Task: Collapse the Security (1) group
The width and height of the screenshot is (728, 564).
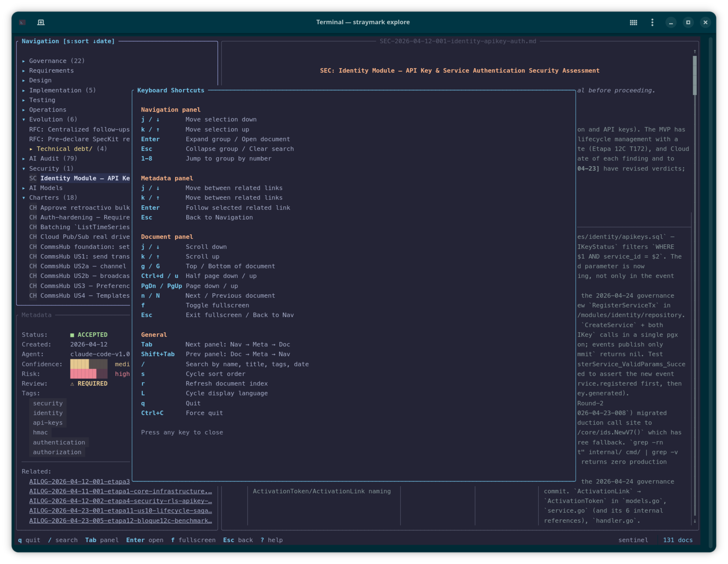Action: click(x=48, y=168)
